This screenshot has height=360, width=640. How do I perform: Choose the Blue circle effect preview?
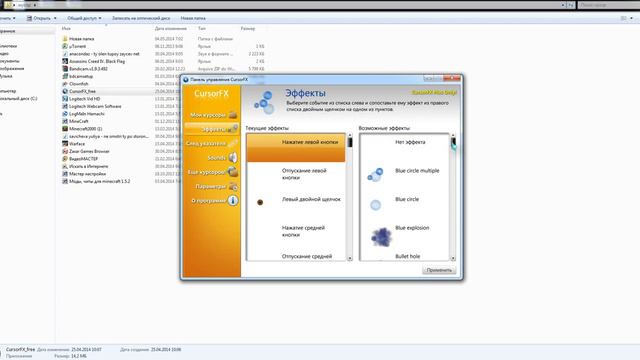(375, 204)
